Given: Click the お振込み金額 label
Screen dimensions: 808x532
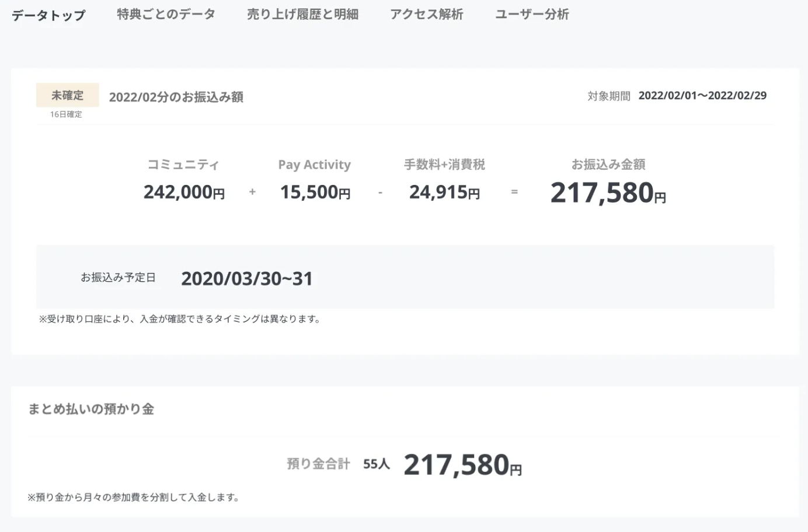Looking at the screenshot, I should 608,164.
